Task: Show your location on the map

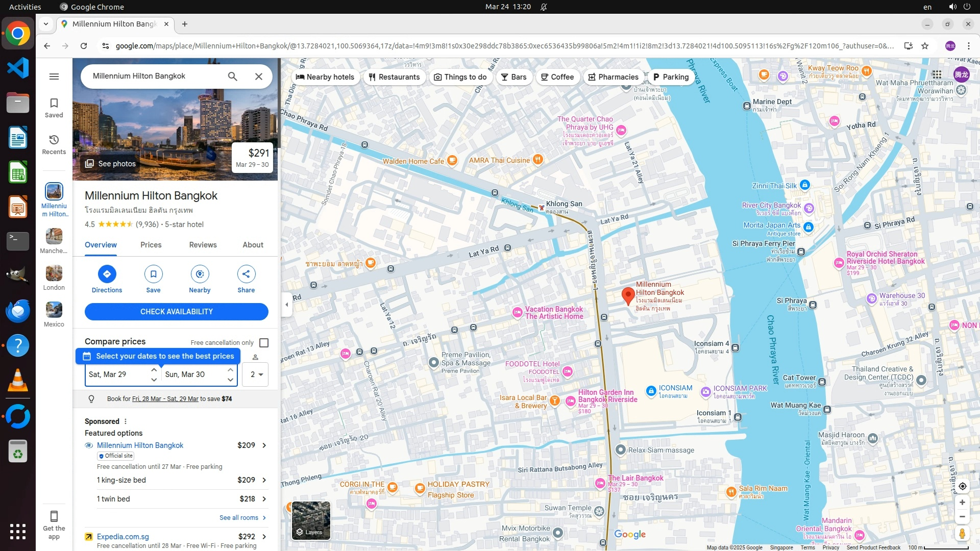Action: (x=962, y=486)
